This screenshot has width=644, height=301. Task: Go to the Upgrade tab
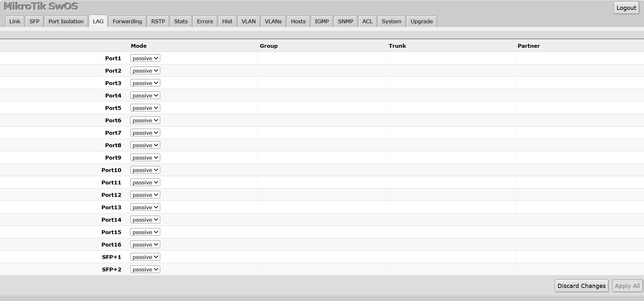pyautogui.click(x=422, y=21)
